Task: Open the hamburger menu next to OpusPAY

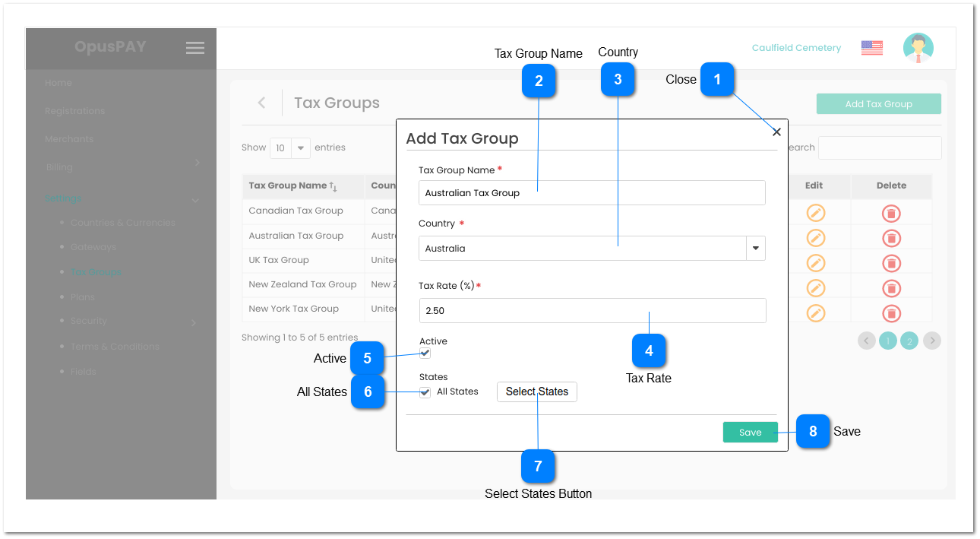Action: [x=194, y=47]
